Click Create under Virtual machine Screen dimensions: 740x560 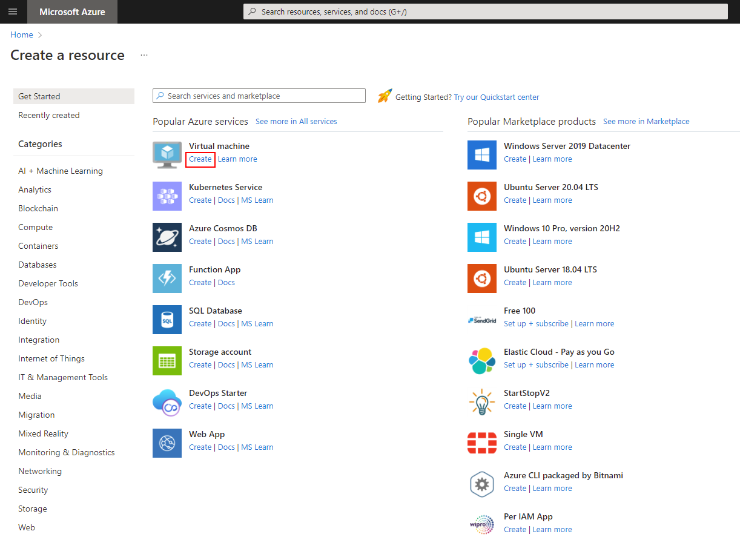pos(200,159)
